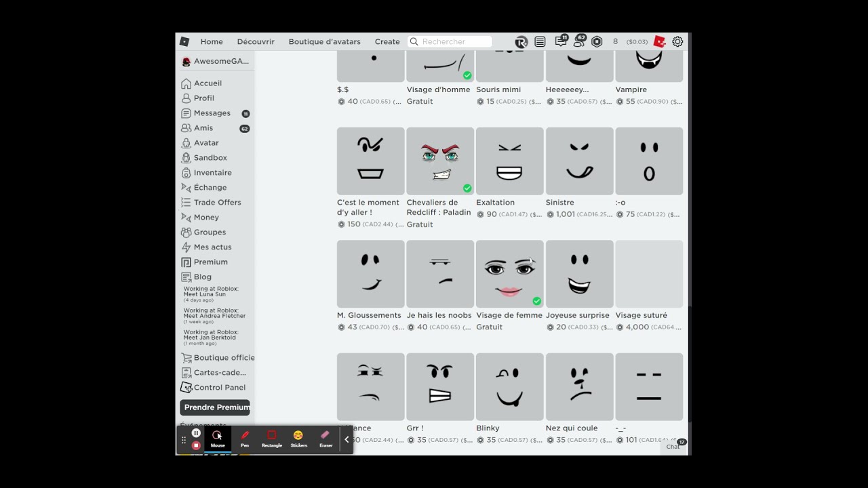
Task: Select the Rectangle annotation tool
Action: pyautogui.click(x=272, y=439)
